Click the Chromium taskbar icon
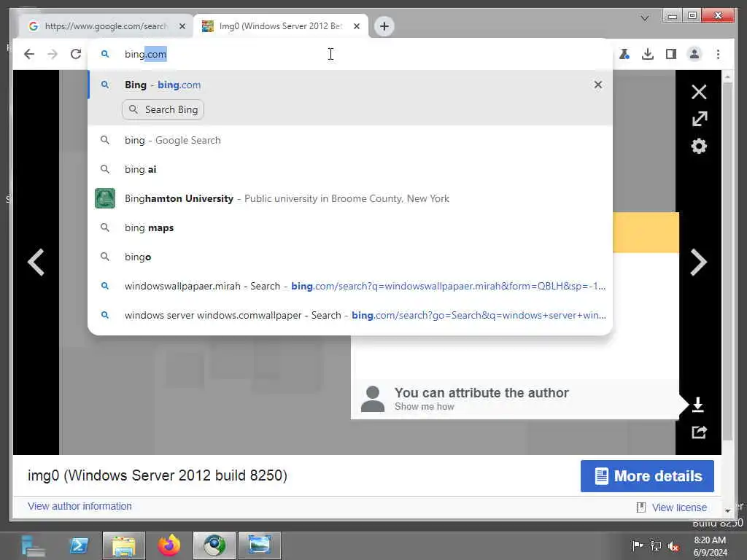Viewport: 747px width, 560px height. (x=214, y=545)
